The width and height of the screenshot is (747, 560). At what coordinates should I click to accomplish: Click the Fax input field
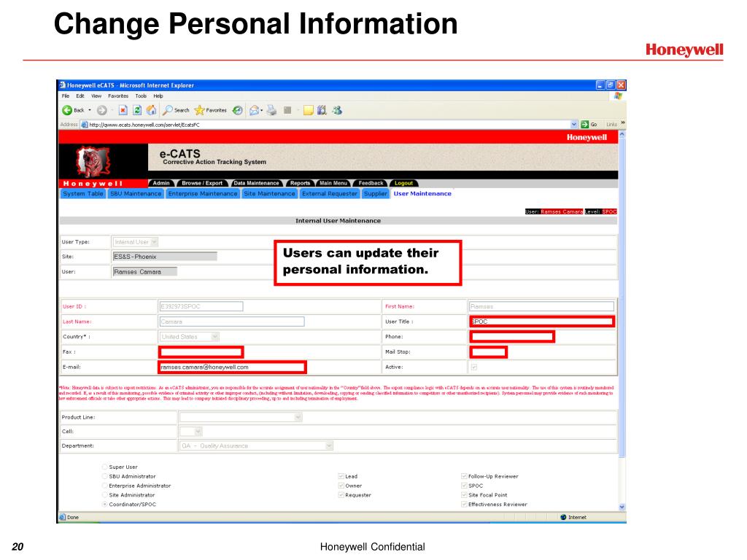click(201, 352)
